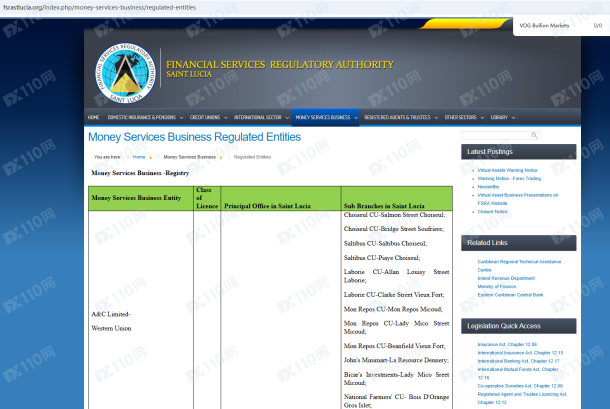Click the orange arrow after Home breadcrumb
This screenshot has height=409, width=610.
click(151, 158)
